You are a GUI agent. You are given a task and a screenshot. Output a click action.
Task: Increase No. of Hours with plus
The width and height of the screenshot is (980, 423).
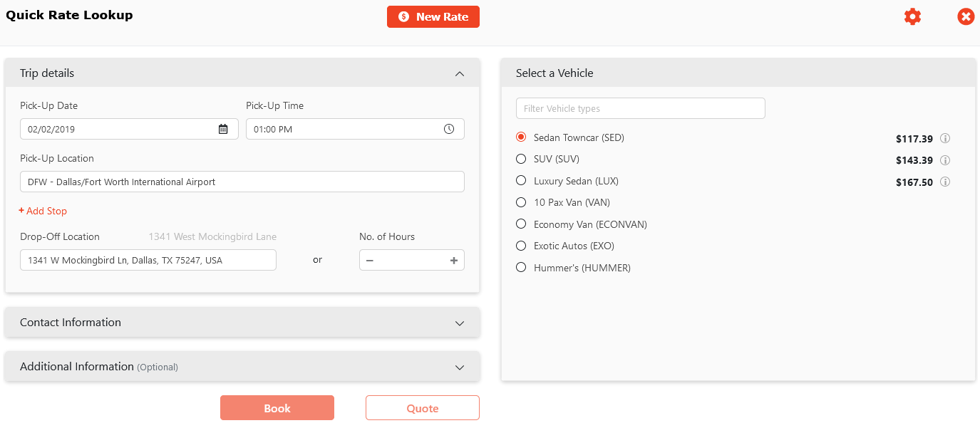click(x=454, y=261)
